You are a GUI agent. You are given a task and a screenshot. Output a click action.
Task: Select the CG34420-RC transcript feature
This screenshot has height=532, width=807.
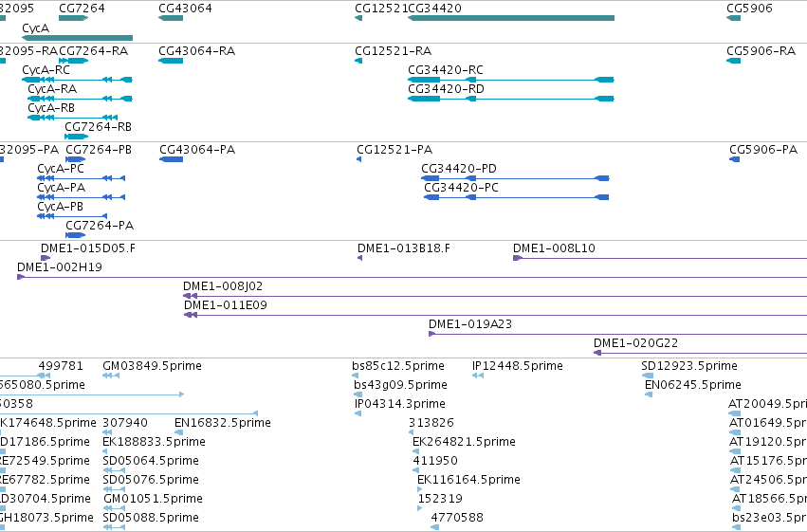[x=511, y=80]
